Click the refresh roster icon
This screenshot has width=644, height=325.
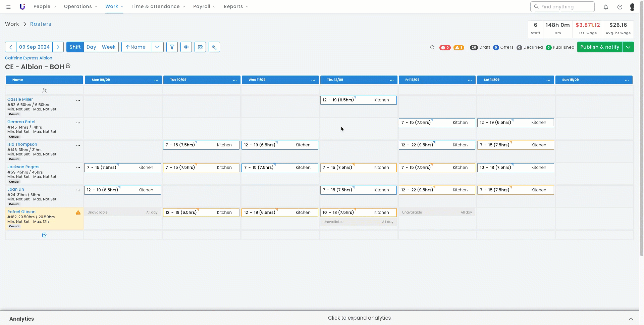click(x=432, y=47)
